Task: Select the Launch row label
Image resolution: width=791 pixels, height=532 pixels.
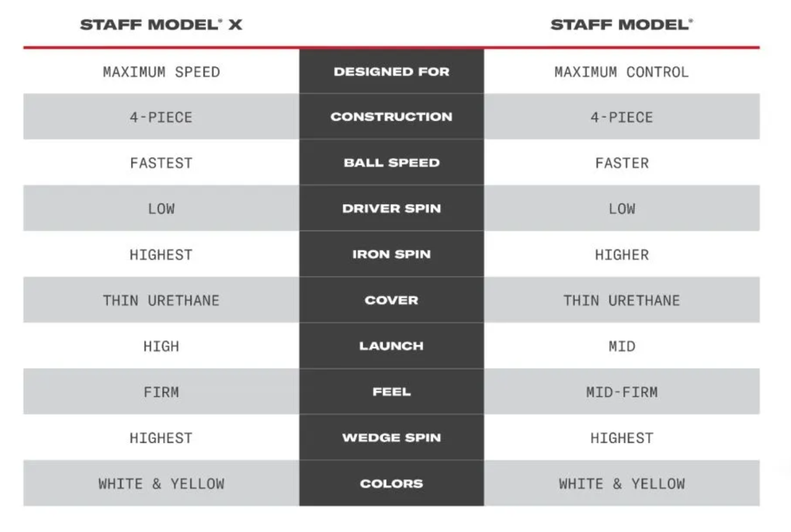Action: pyautogui.click(x=391, y=346)
